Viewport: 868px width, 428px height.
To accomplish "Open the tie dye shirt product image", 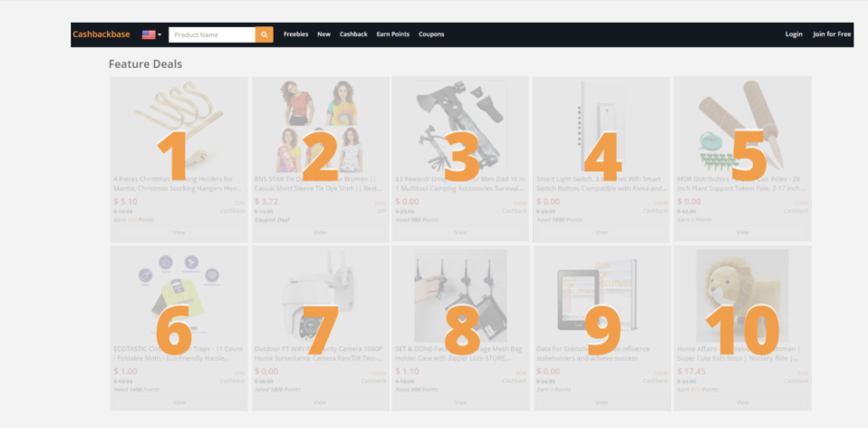I will (x=320, y=122).
